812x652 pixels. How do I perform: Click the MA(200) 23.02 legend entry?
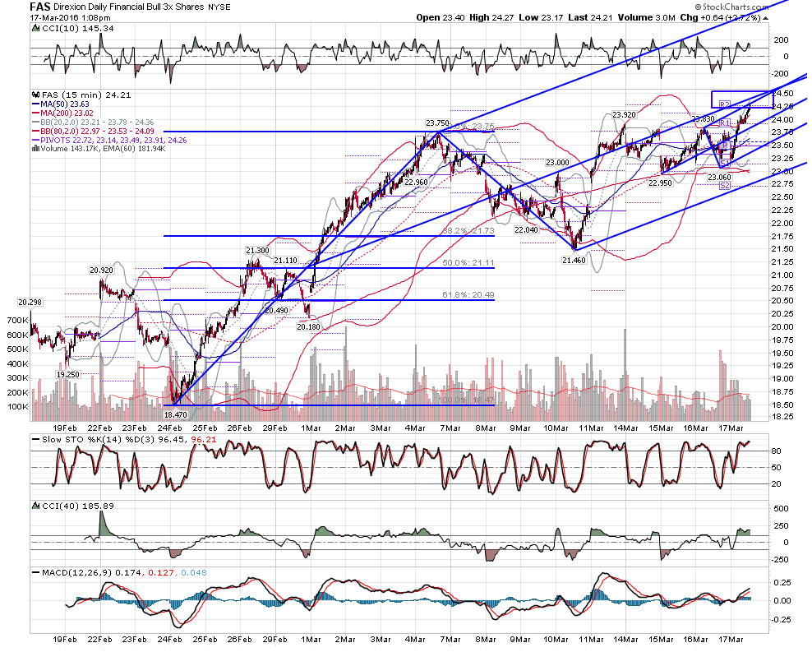(67, 113)
